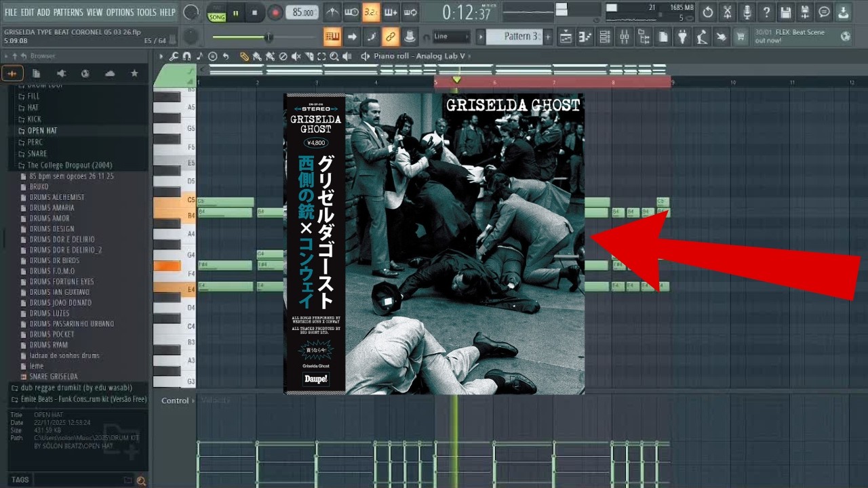The image size is (868, 488).
Task: Click the microphone recording icon
Action: click(747, 12)
